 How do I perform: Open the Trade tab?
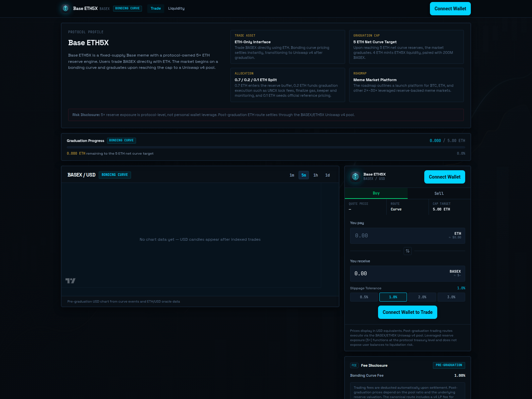tap(156, 8)
